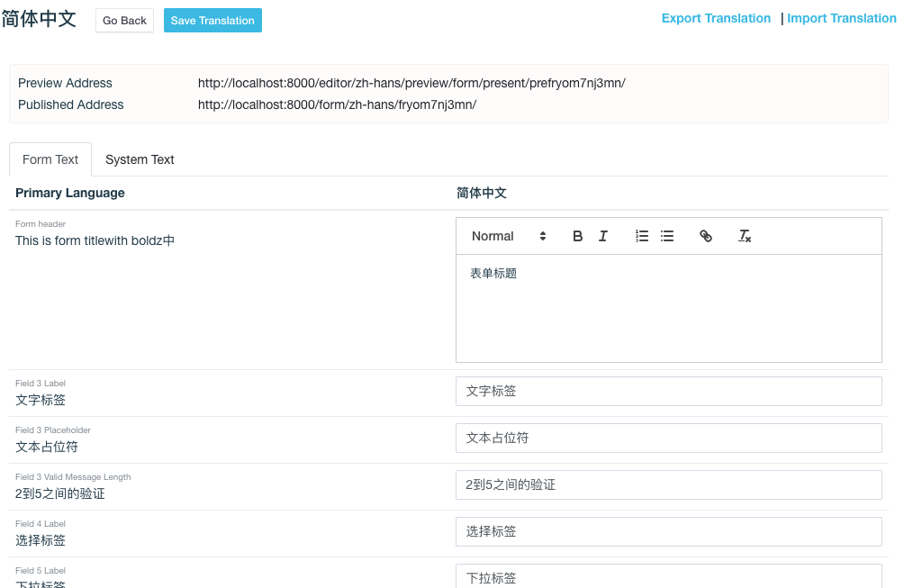Clear formatting with the Tx icon
The height and width of the screenshot is (588, 904).
[744, 235]
